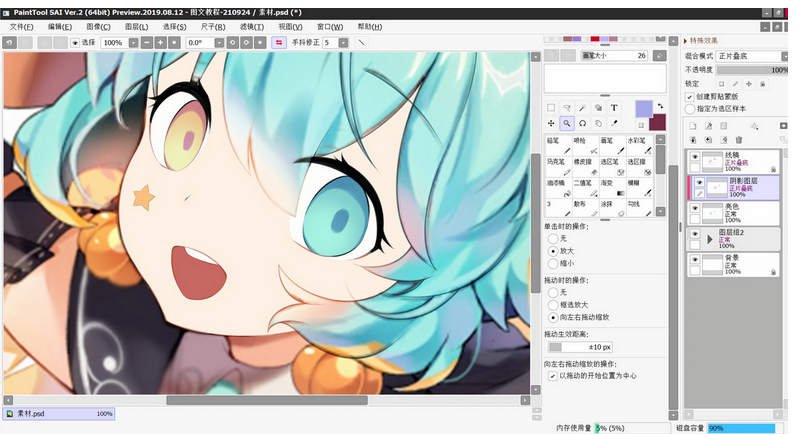Hide the 图层组2 group
The width and height of the screenshot is (801, 434).
tap(694, 234)
